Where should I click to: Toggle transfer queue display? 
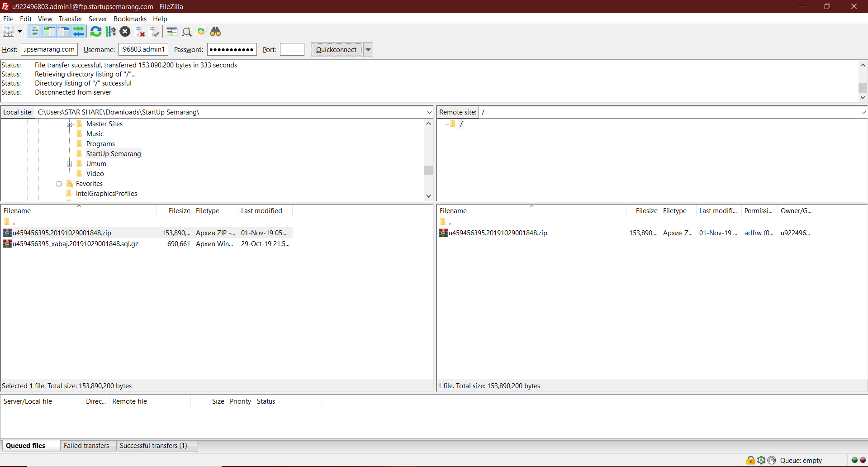(78, 32)
